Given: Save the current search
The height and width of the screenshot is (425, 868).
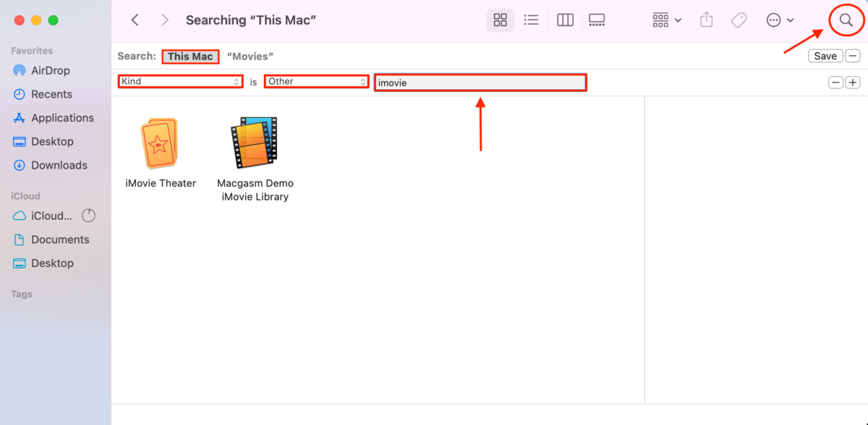Looking at the screenshot, I should 825,56.
